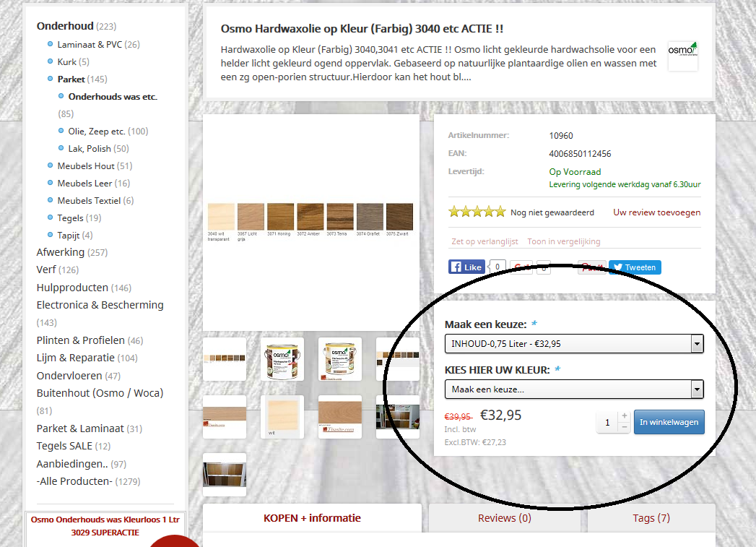The height and width of the screenshot is (547, 756).
Task: Open the INHOUD-0,75 Liter dropdown
Action: click(574, 344)
